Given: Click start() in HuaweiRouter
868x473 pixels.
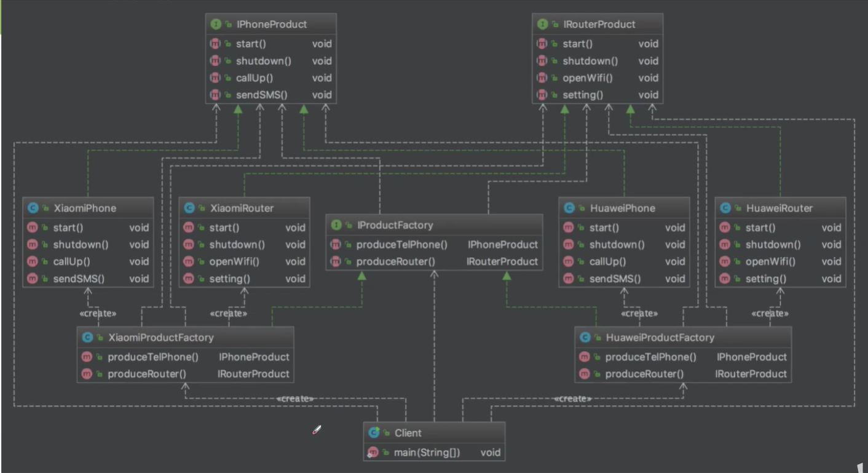Looking at the screenshot, I should click(760, 228).
